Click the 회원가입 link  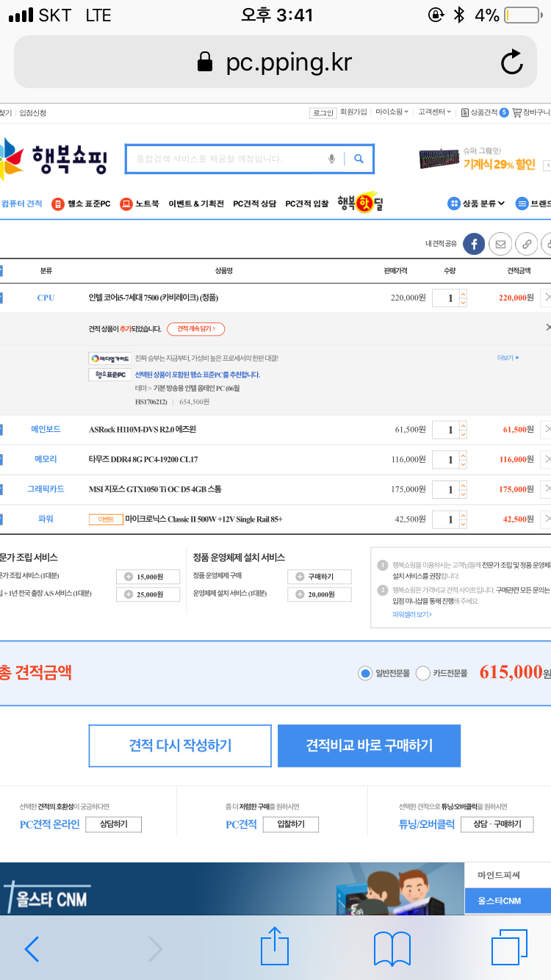[353, 112]
